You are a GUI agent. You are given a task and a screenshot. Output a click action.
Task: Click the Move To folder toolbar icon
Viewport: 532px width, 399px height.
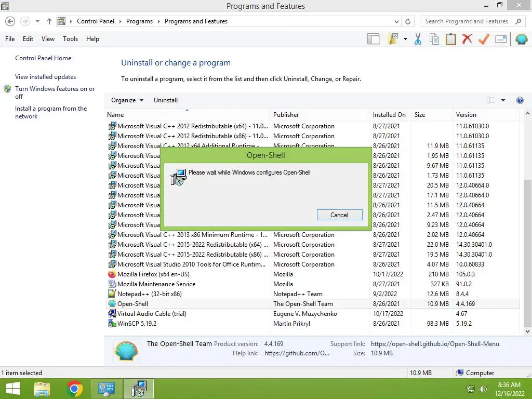tap(393, 39)
